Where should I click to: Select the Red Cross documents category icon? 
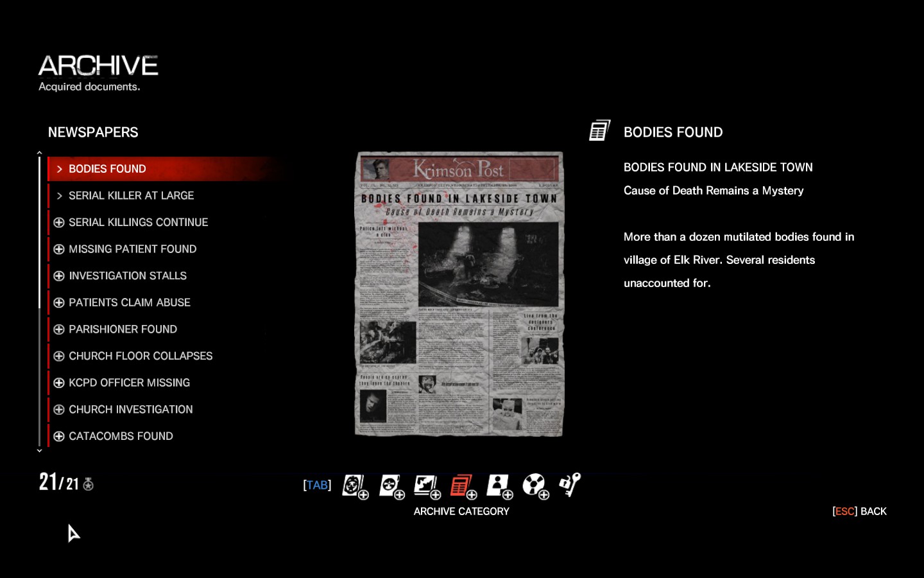coord(389,486)
